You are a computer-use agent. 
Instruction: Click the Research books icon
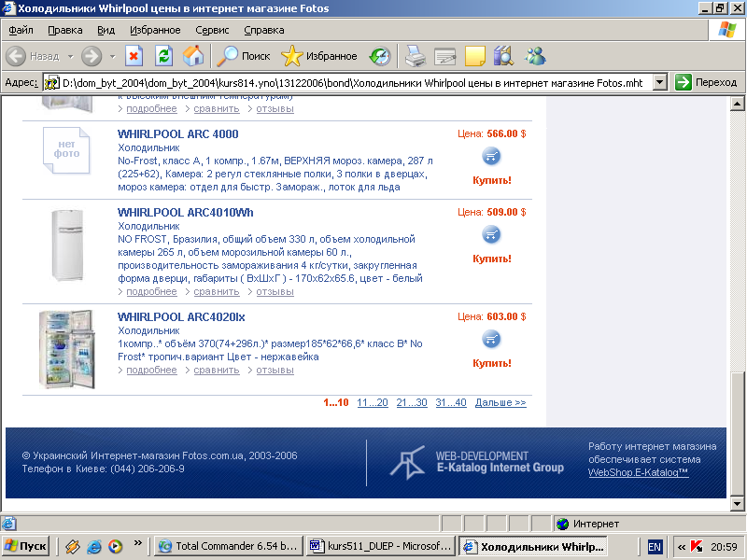(x=503, y=56)
